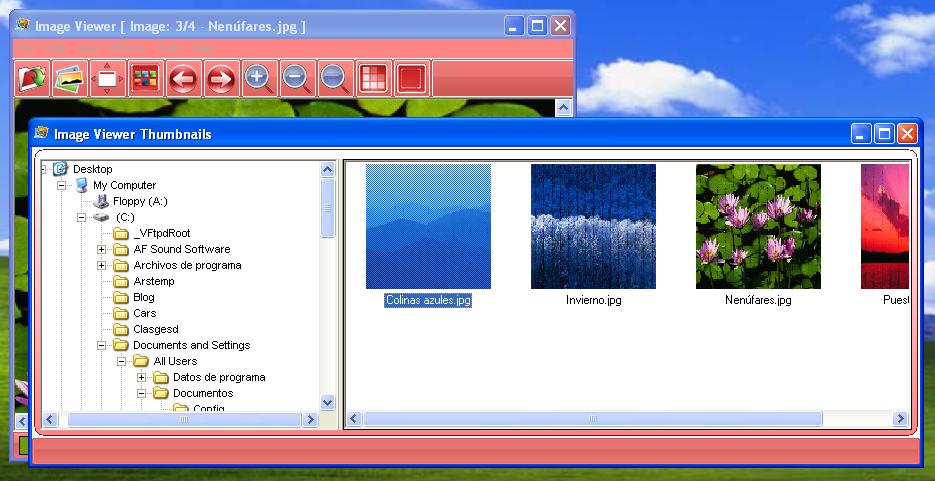Select the Invierno.jpg thumbnail image
The image size is (935, 481).
click(x=593, y=226)
